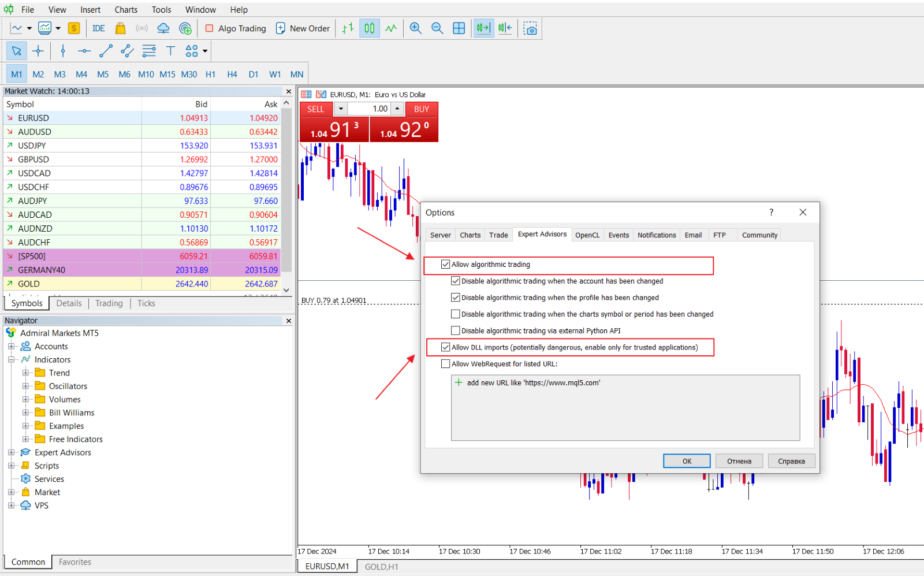
Task: Switch chart to line chart mode
Action: 391,28
